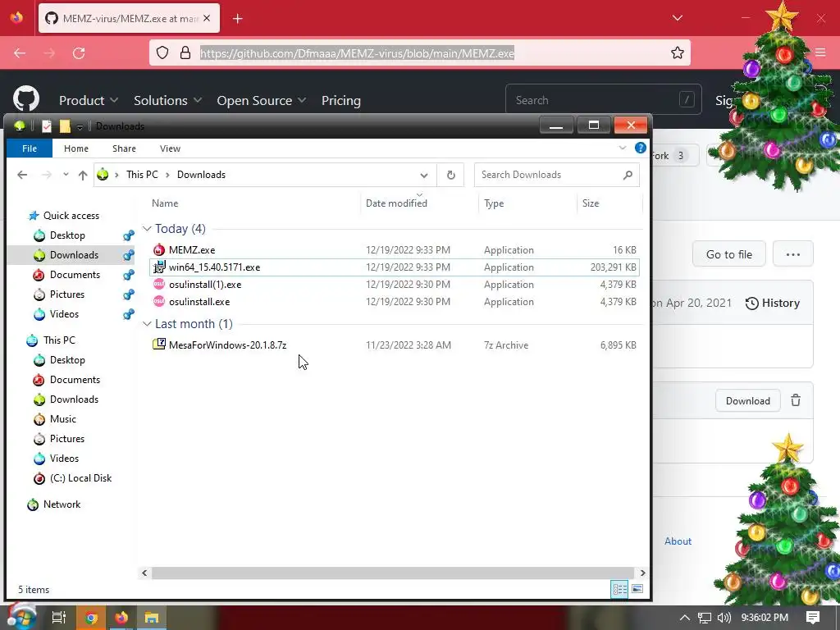Open a new Firefox tab
The width and height of the screenshot is (840, 630).
[x=238, y=19]
